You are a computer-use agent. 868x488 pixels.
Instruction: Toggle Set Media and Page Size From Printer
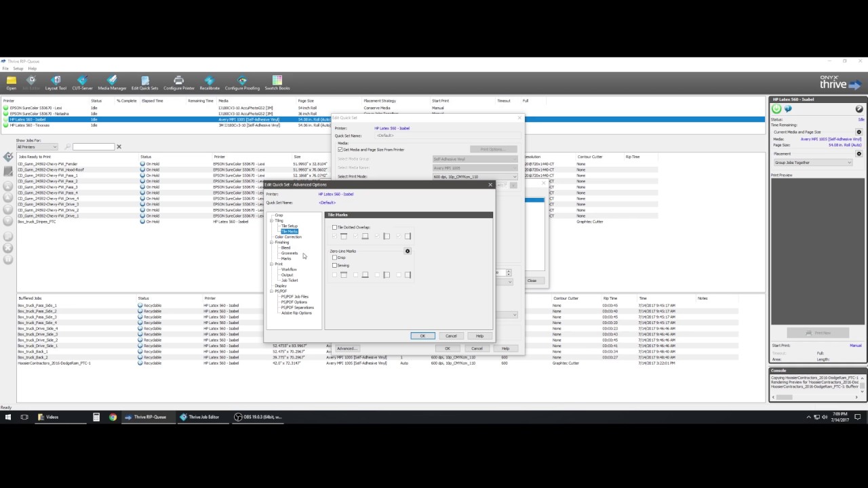pyautogui.click(x=340, y=150)
